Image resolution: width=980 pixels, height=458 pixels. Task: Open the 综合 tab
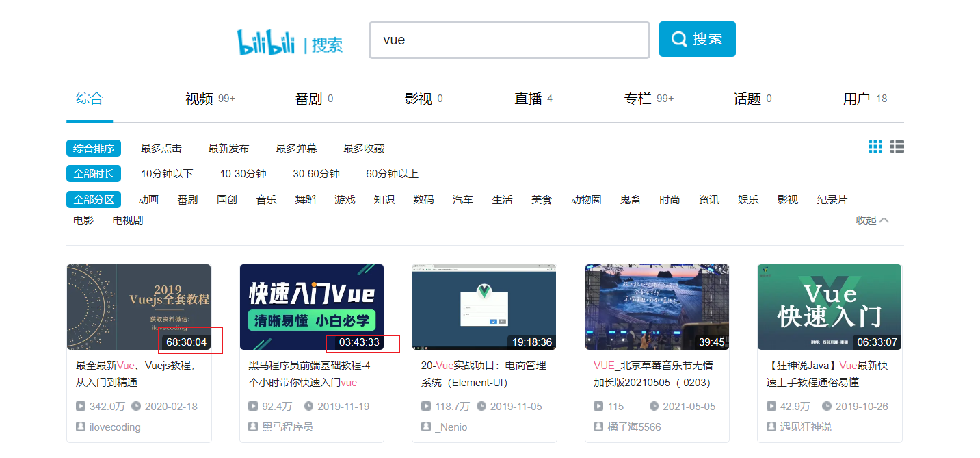(90, 99)
